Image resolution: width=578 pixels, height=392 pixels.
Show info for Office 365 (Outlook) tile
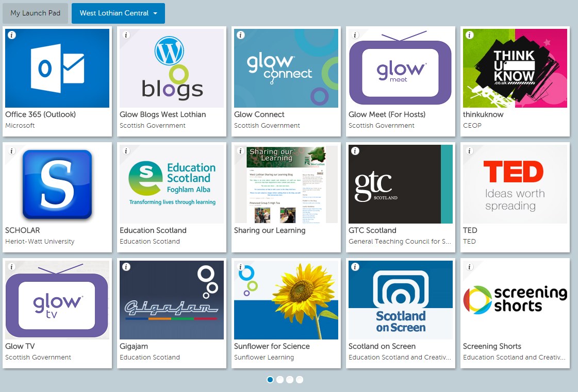pyautogui.click(x=12, y=35)
